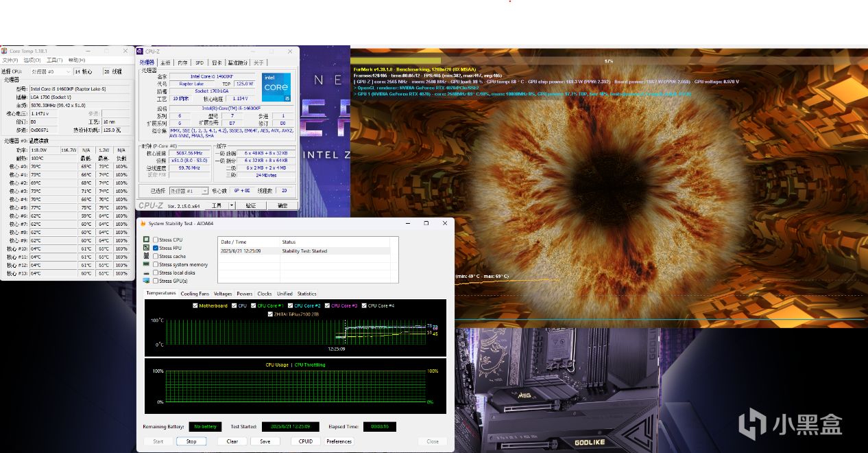868x453 pixels.
Task: Click the Stop button in AIDA64
Action: 191,441
